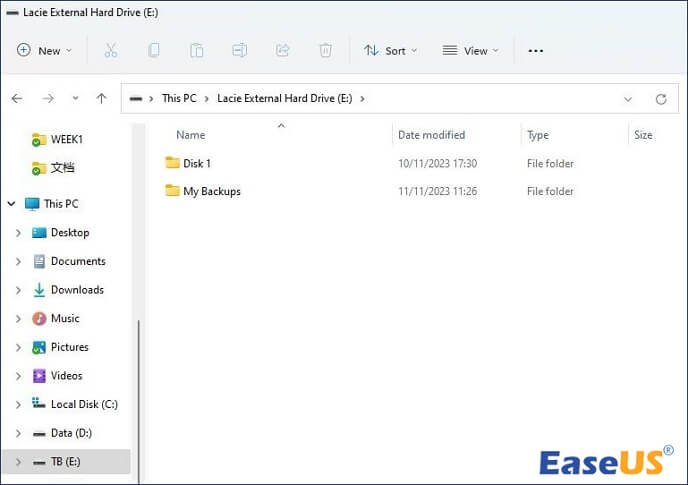Click This PC in the address breadcrumb

point(179,99)
